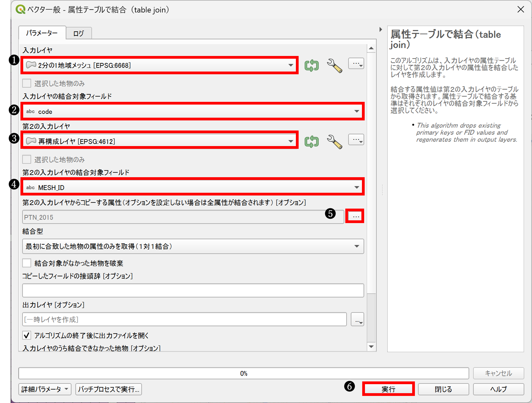Uncheck アルゴリズムの終了後に出力ファイルを開く
The width and height of the screenshot is (532, 403).
pyautogui.click(x=27, y=335)
